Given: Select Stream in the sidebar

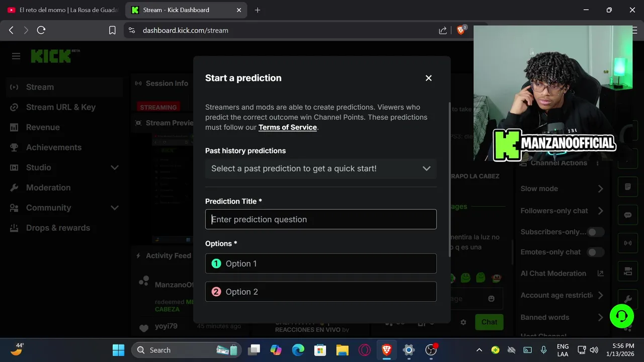Looking at the screenshot, I should pos(64,87).
